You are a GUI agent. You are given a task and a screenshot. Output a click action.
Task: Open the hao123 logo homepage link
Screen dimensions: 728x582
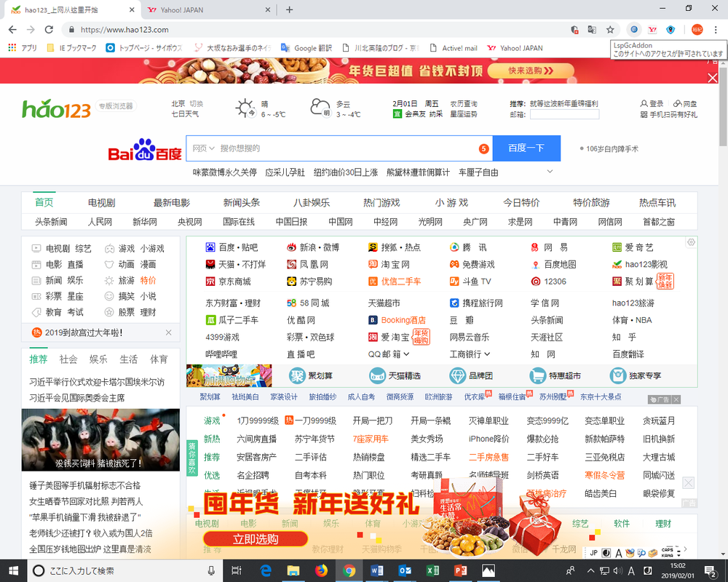coord(56,109)
